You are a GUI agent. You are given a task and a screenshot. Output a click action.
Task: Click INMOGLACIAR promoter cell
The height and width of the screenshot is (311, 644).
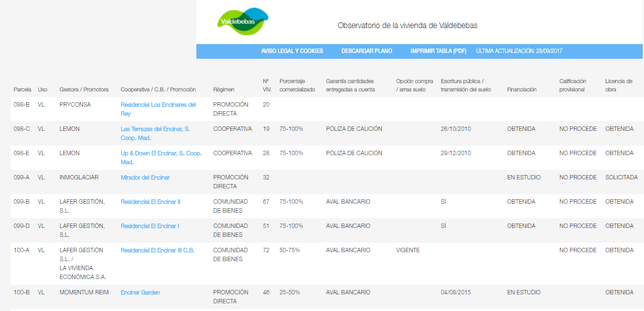(x=80, y=178)
